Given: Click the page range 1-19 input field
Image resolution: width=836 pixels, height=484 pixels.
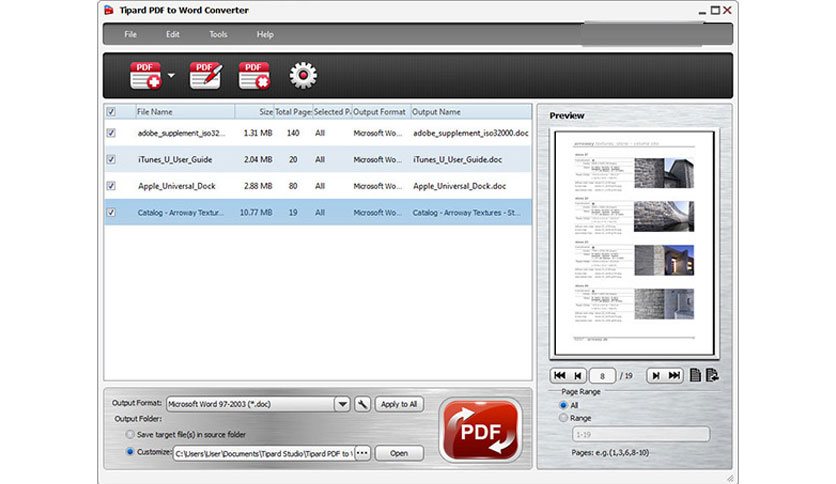Looking at the screenshot, I should pyautogui.click(x=641, y=434).
